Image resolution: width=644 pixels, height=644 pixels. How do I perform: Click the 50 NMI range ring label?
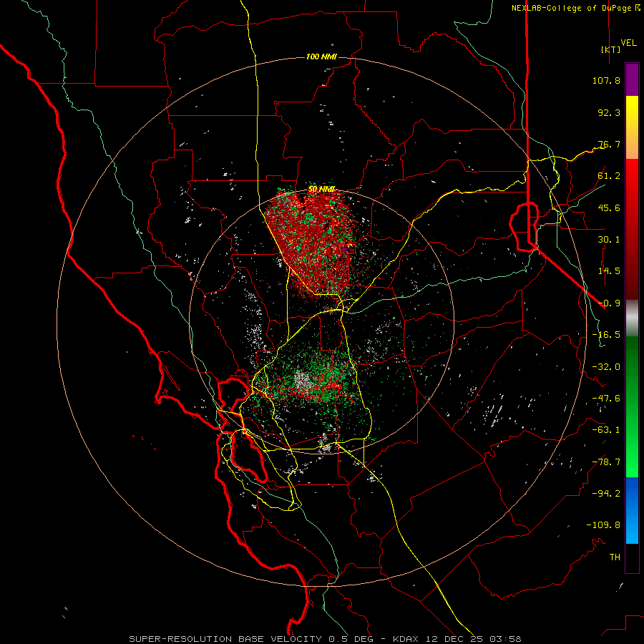point(321,190)
